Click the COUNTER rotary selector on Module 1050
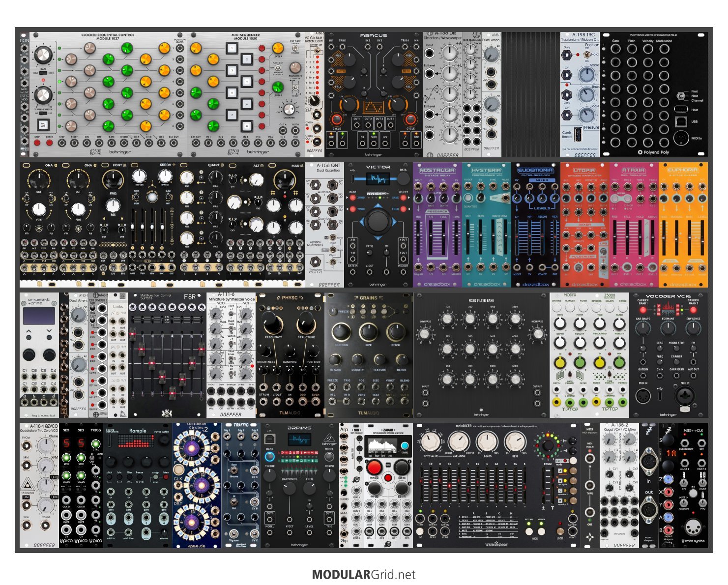Viewport: 728px width, 585px height. (x=289, y=109)
